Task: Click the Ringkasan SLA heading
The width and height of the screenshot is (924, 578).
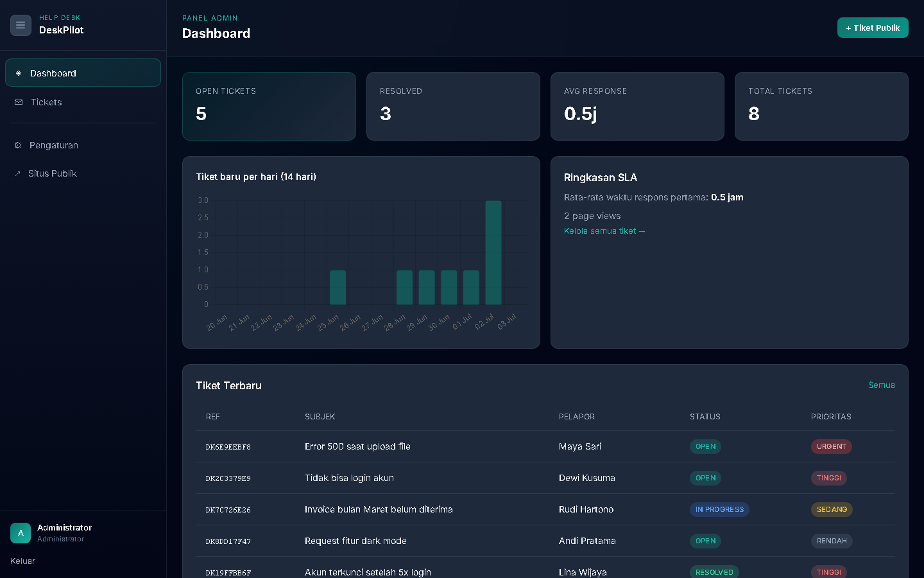Action: coord(601,177)
